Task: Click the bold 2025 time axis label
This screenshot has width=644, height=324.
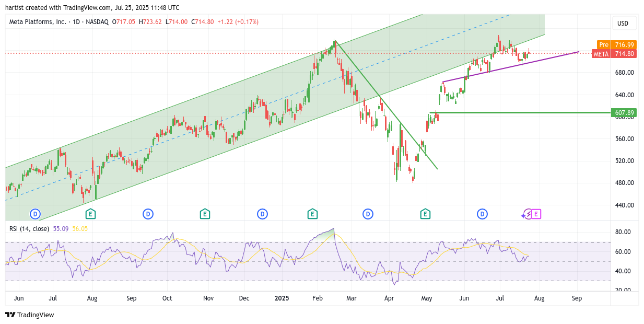Action: coord(282,298)
